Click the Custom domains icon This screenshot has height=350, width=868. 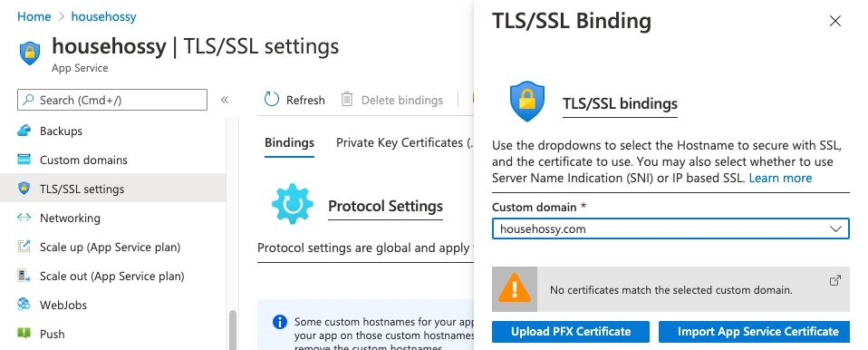24,160
